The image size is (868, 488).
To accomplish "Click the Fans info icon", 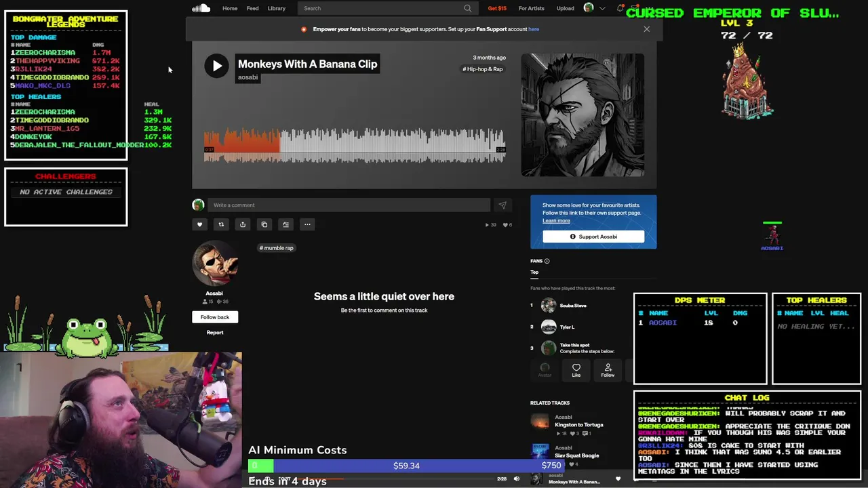I will click(547, 261).
